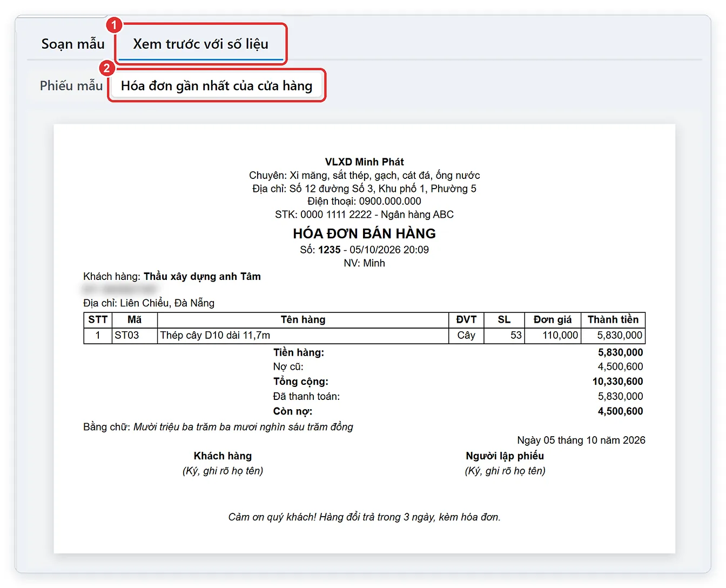The image size is (726, 588).
Task: Click the "Chuyên: Xi măng, sắt thép..." line
Action: point(365,176)
